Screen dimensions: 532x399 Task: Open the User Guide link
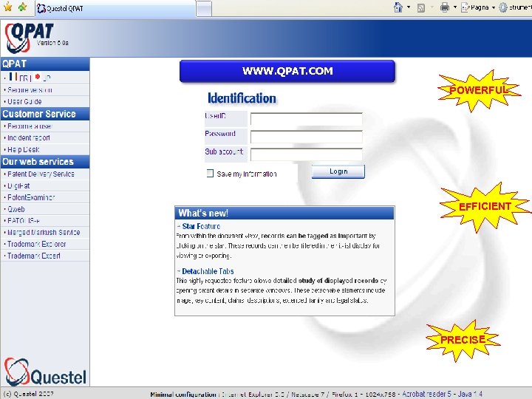(24, 102)
